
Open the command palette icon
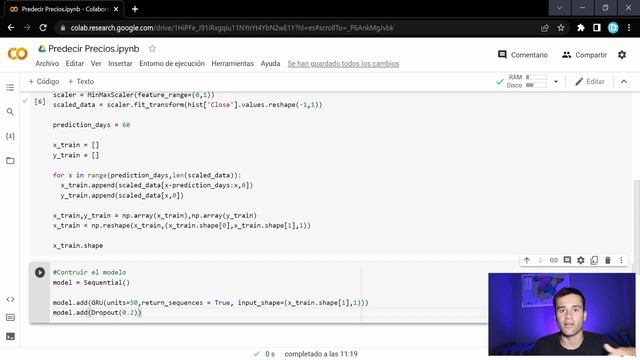(x=10, y=318)
